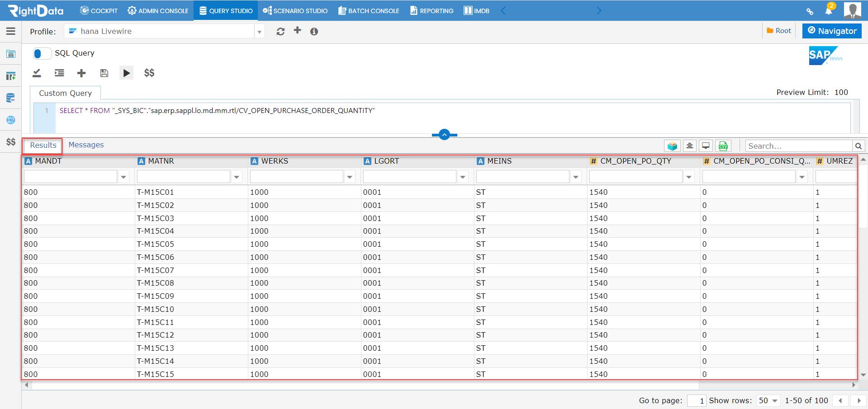Export results to CSV
Screen dimensions: 868x409
pyautogui.click(x=723, y=146)
